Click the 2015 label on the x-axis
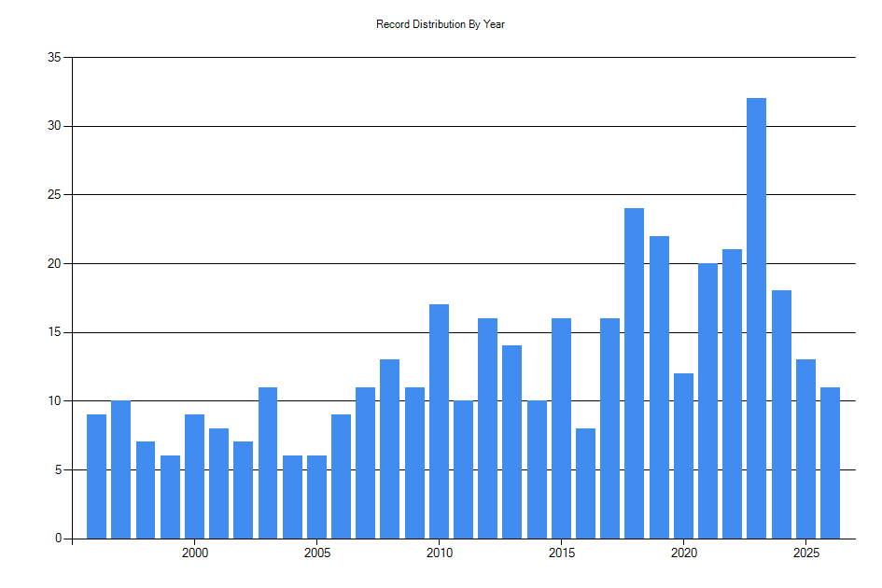 [560, 553]
